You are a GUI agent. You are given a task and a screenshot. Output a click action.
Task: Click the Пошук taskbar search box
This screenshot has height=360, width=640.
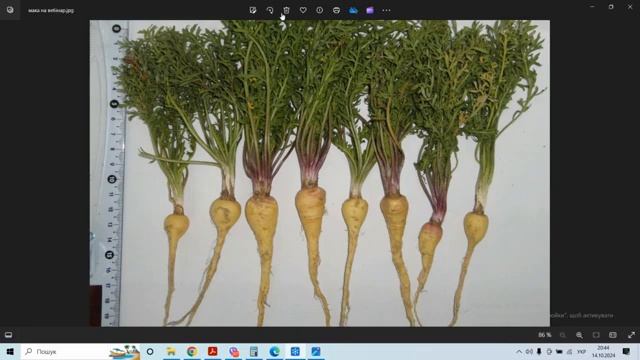80,351
